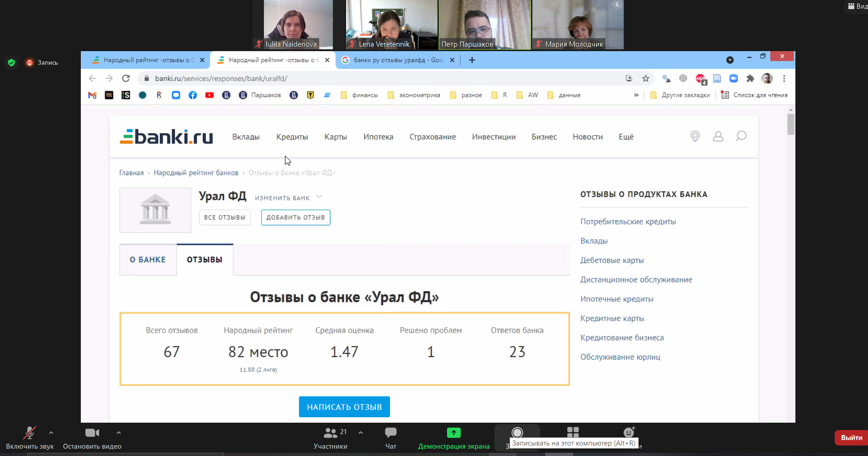Click the location pin icon on banki.ru
This screenshot has height=456, width=868.
pos(695,136)
